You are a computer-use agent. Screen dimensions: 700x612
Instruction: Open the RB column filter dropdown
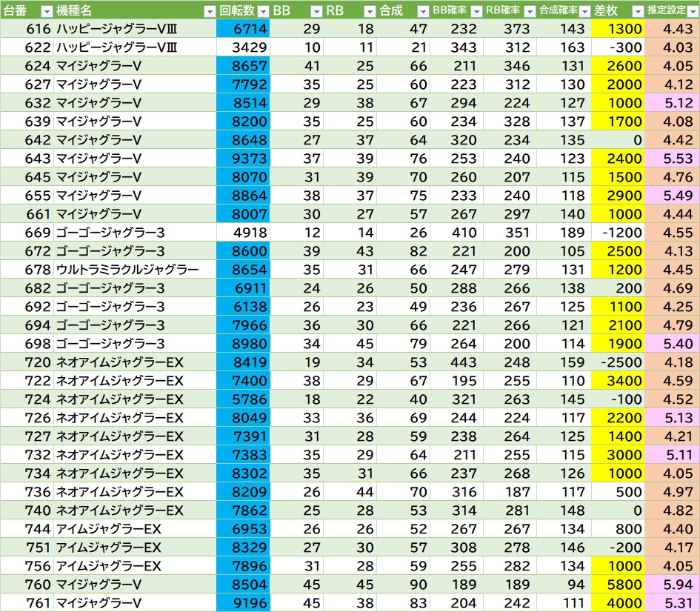(370, 11)
